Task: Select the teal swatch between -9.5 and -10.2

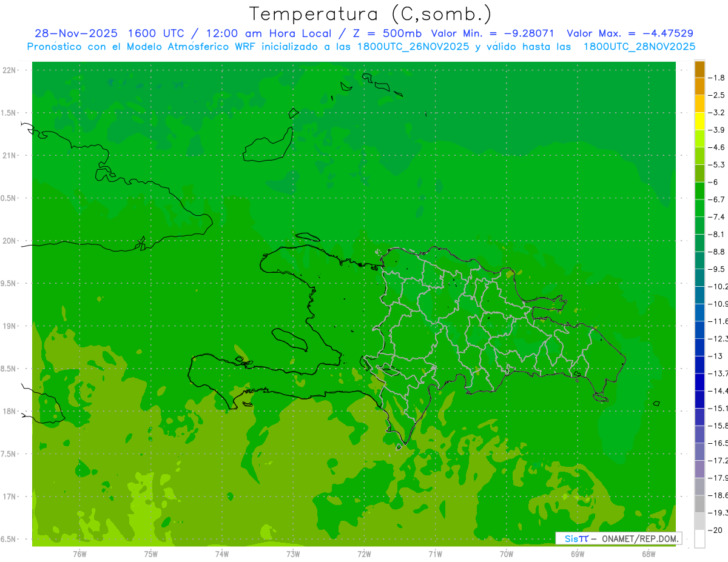Action: point(699,278)
